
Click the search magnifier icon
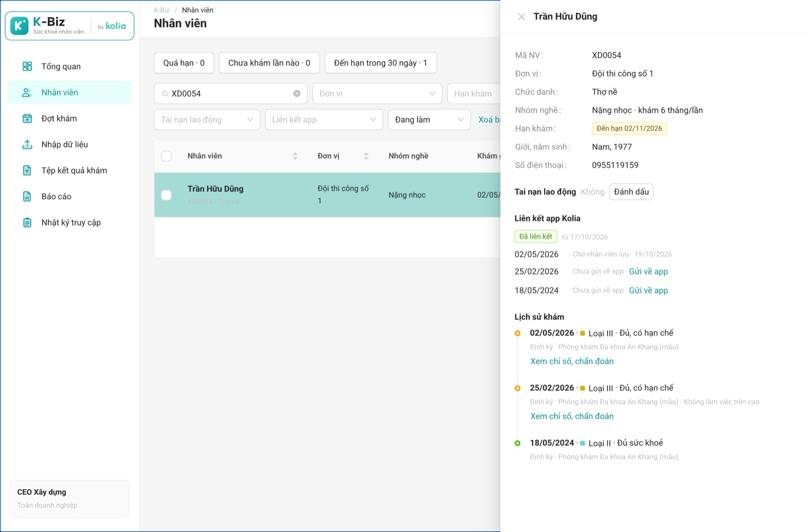click(165, 93)
